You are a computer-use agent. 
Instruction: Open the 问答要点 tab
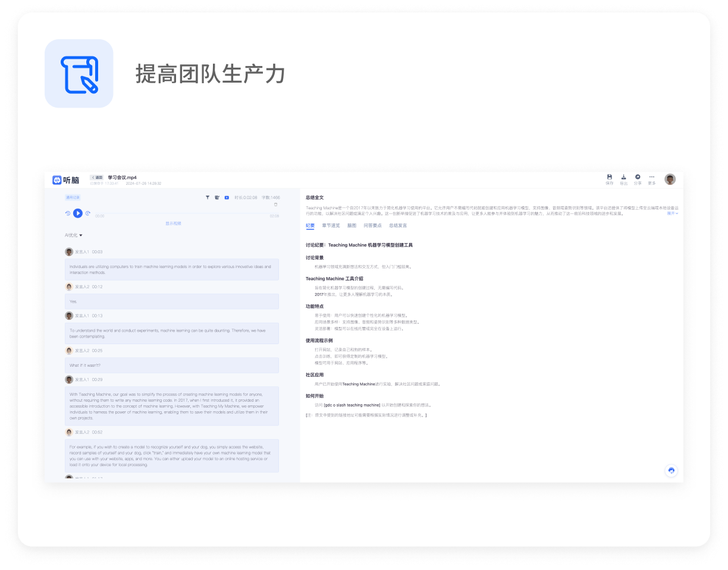pos(373,226)
